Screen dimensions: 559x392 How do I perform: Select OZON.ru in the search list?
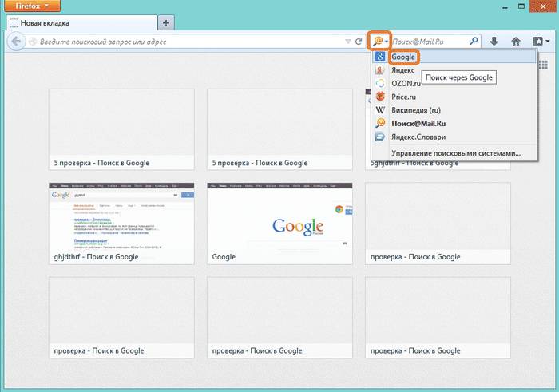[406, 83]
